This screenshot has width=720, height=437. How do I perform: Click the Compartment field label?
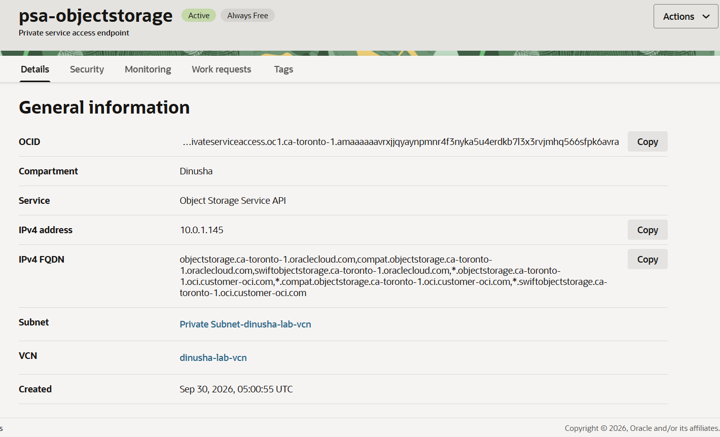(x=48, y=171)
